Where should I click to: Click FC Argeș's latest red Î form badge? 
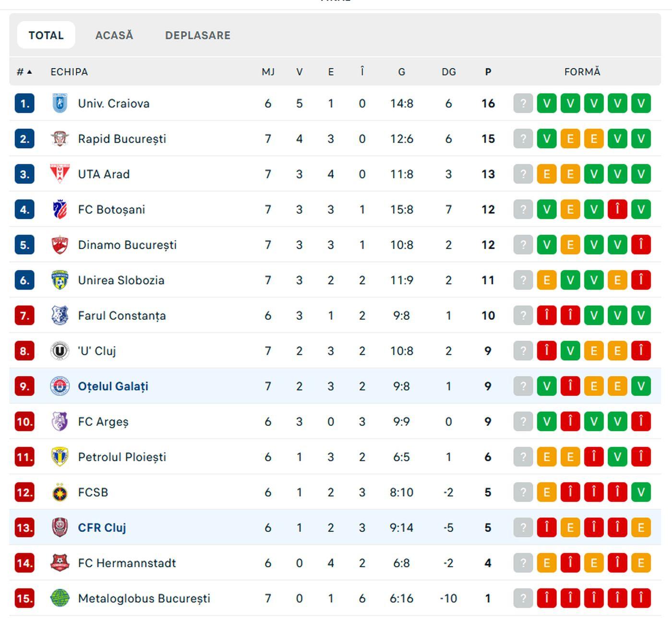[641, 422]
